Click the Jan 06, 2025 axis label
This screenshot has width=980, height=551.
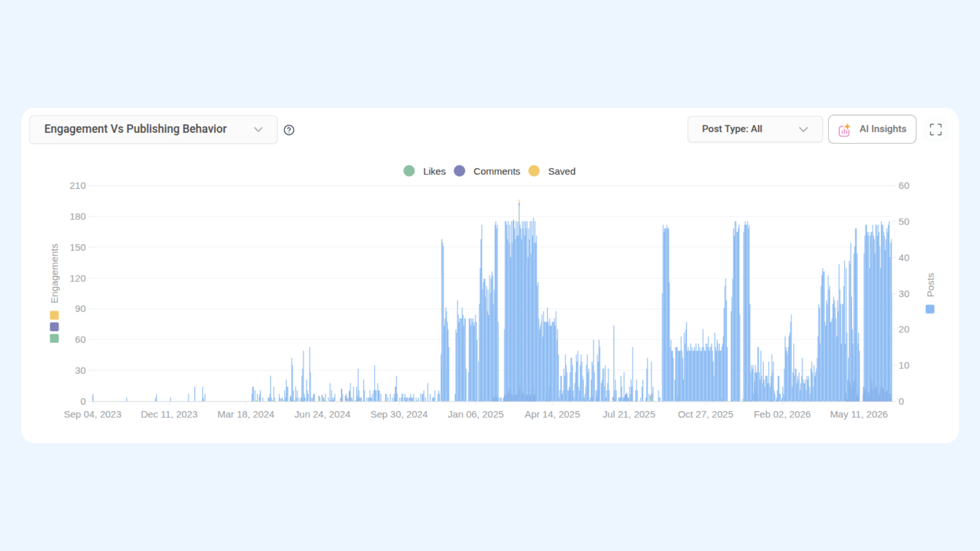coord(475,415)
